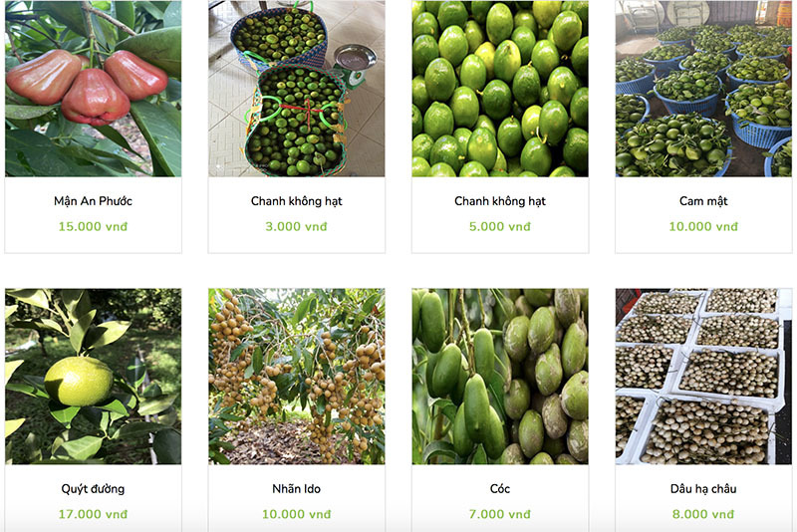This screenshot has height=532, width=797.
Task: Select the Cam mật 10.000 vnđ price
Action: pos(703,226)
